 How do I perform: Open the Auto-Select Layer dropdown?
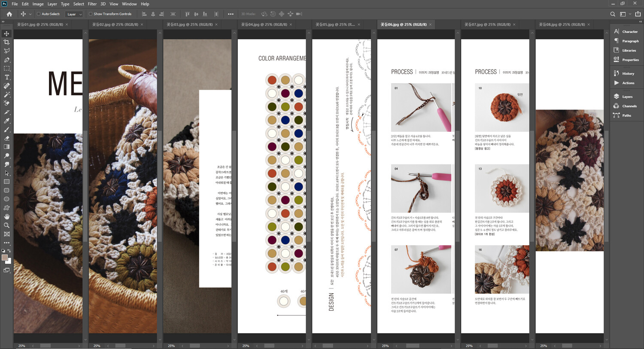74,14
